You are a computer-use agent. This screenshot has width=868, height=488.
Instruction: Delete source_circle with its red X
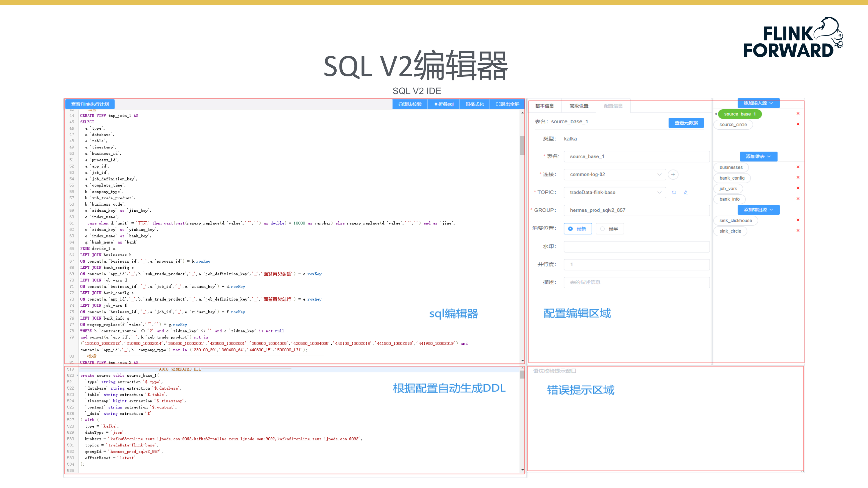click(798, 124)
